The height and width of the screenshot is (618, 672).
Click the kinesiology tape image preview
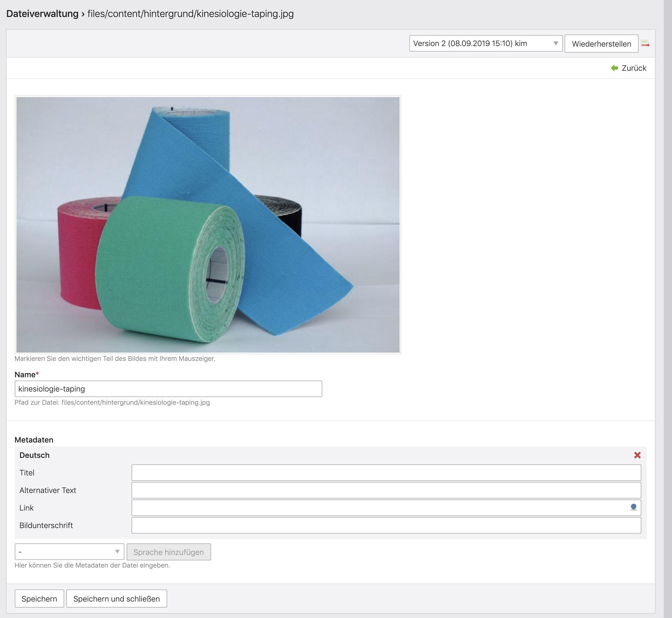208,225
